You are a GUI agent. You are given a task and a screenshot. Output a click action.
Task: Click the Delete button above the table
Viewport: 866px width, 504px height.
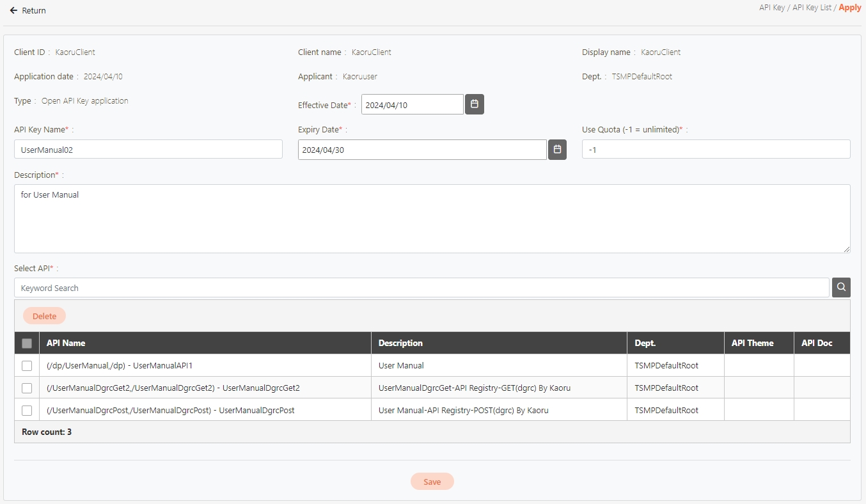(x=44, y=316)
